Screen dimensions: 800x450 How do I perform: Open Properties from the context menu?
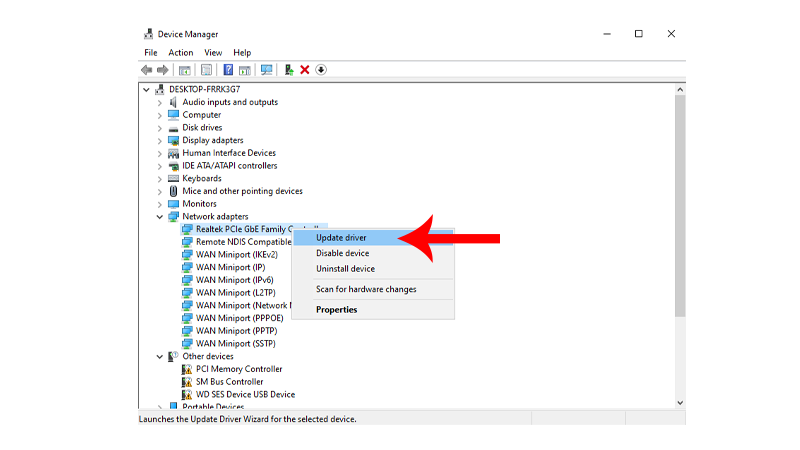point(373,310)
